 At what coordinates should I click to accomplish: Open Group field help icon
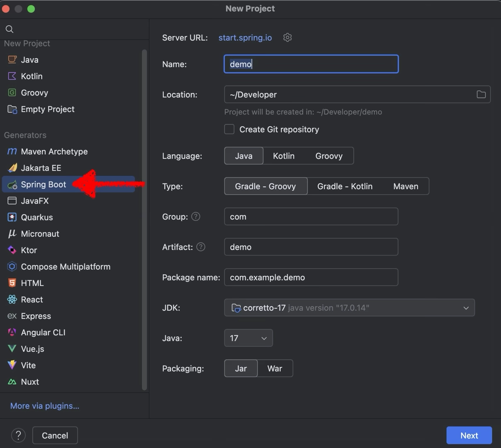pyautogui.click(x=196, y=217)
